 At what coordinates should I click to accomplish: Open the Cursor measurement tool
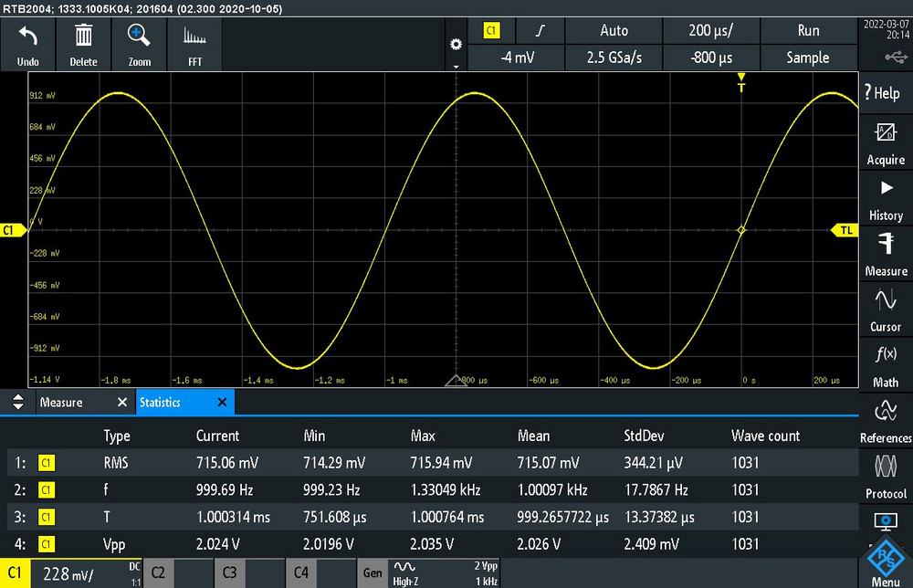click(x=886, y=310)
